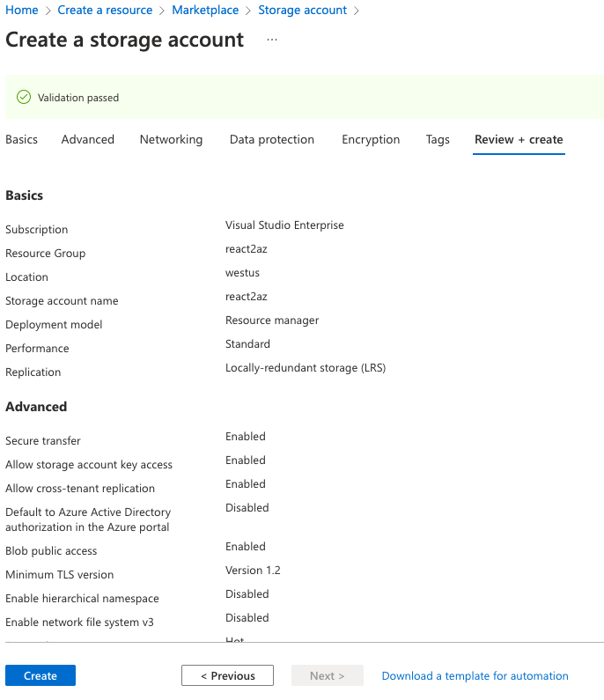Switch to the Basics tab
The image size is (604, 700).
21,139
